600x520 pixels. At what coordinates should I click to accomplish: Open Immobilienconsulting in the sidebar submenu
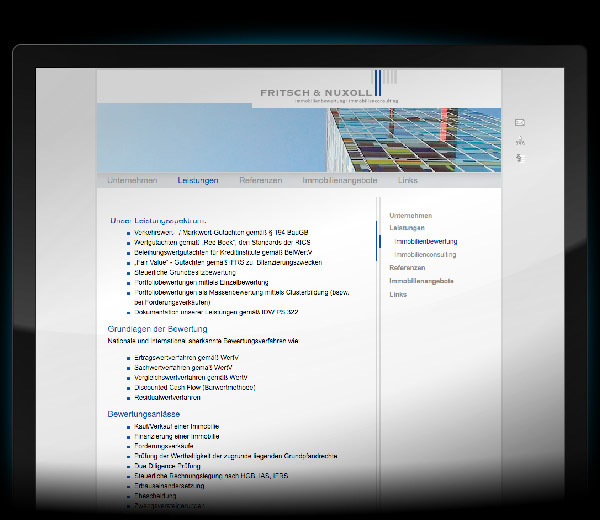(425, 254)
